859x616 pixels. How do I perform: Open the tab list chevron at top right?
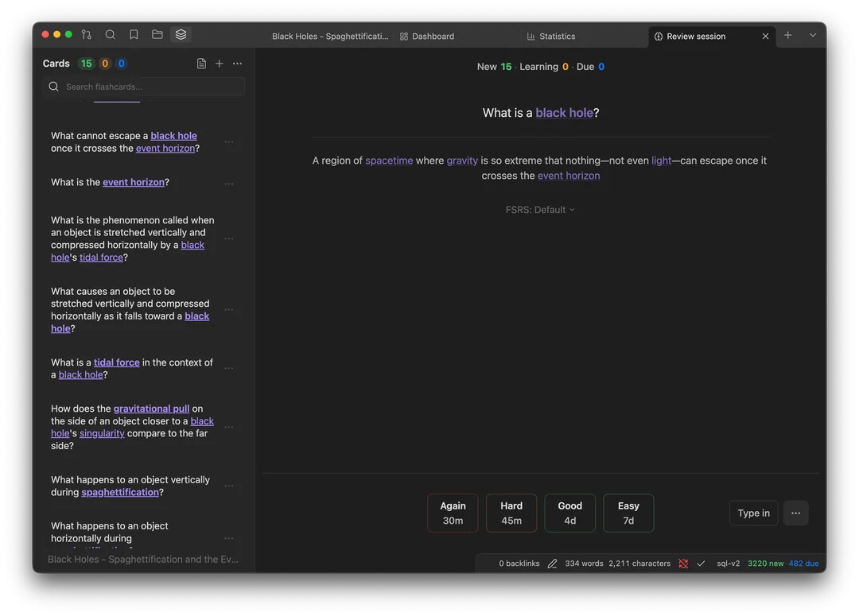click(x=812, y=36)
